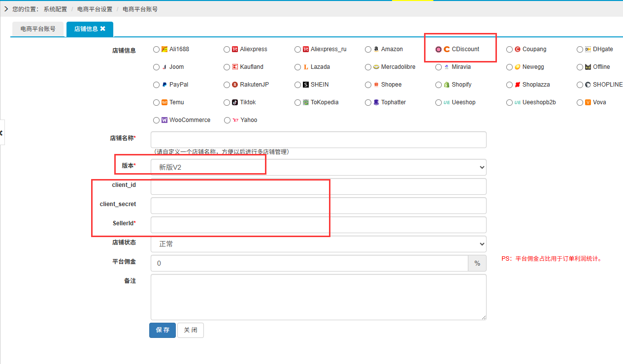
Task: Focus the SellerId input field
Action: [x=319, y=225]
